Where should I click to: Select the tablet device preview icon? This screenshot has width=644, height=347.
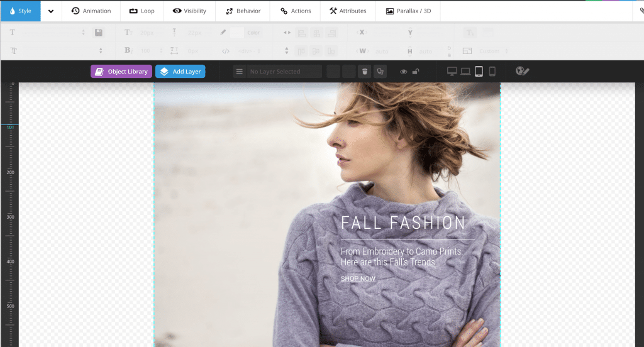tap(479, 72)
